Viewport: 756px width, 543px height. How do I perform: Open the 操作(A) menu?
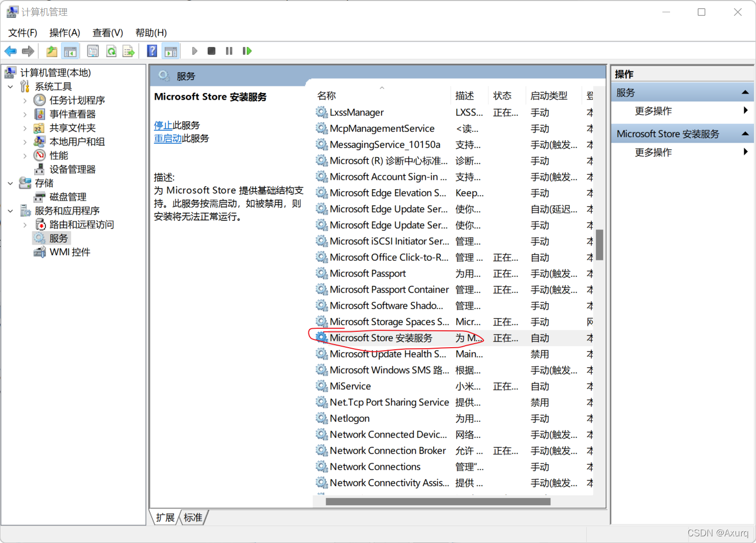[x=64, y=33]
